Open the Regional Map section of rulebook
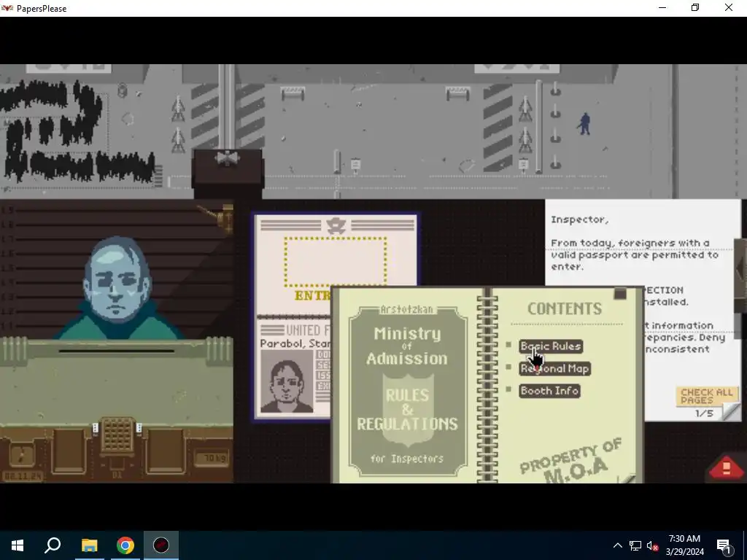The width and height of the screenshot is (747, 560). click(x=554, y=368)
